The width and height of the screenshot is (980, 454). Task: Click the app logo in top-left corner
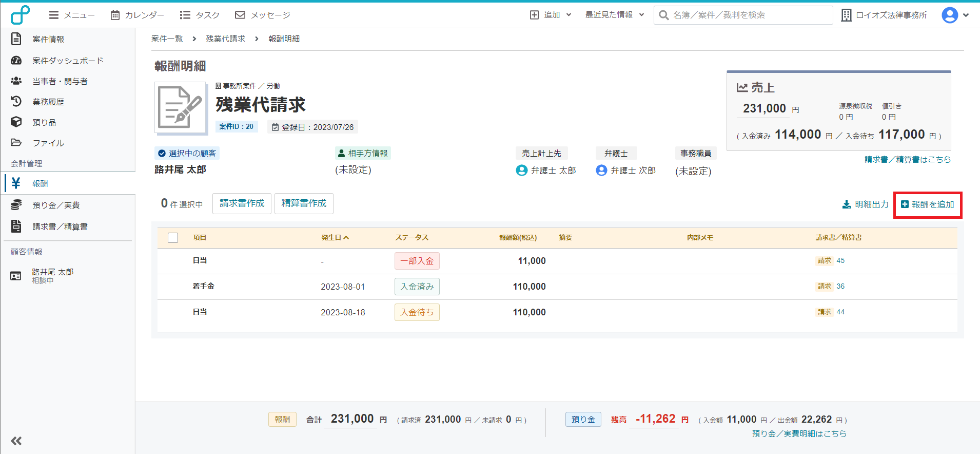pyautogui.click(x=20, y=15)
